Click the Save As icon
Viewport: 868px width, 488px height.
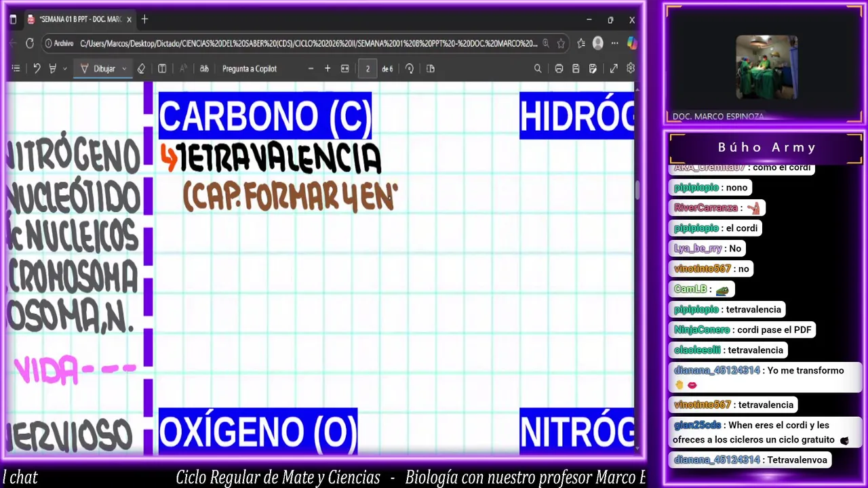tap(593, 68)
